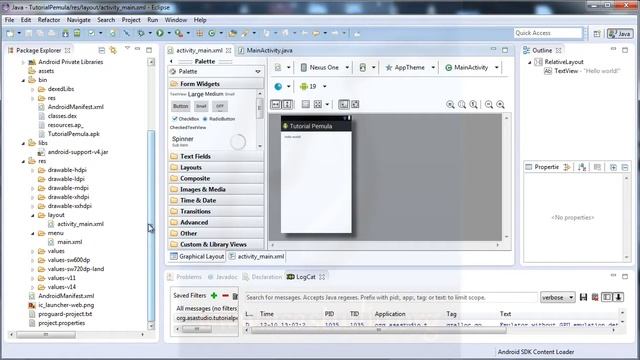Click the New file toolbar icon
The image size is (640, 360).
point(10,33)
